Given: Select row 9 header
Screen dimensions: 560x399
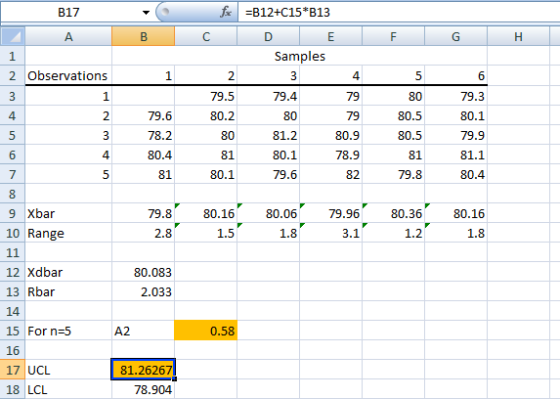Looking at the screenshot, I should point(12,214).
